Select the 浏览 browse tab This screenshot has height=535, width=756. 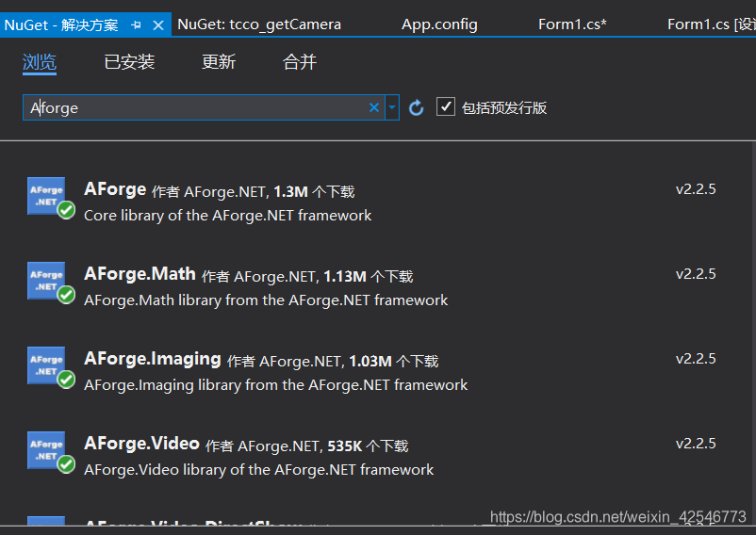click(40, 62)
